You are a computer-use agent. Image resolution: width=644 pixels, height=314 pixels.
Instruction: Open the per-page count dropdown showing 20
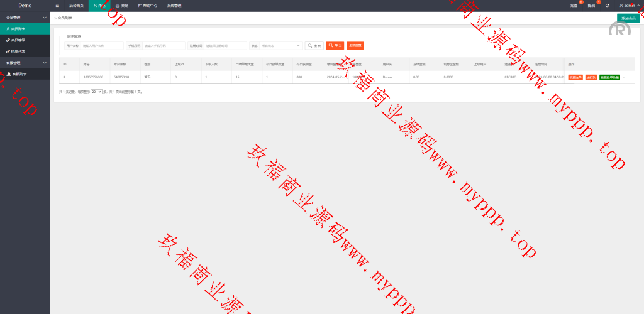tap(96, 92)
